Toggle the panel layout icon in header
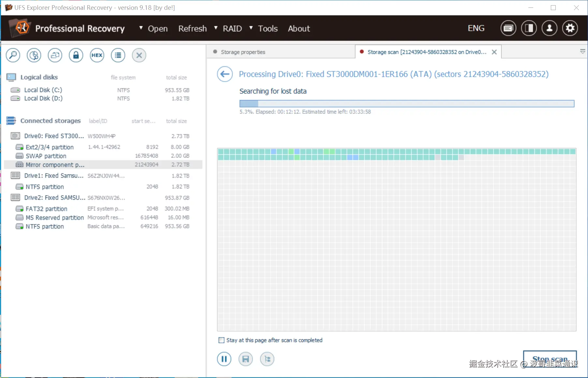 pos(529,28)
